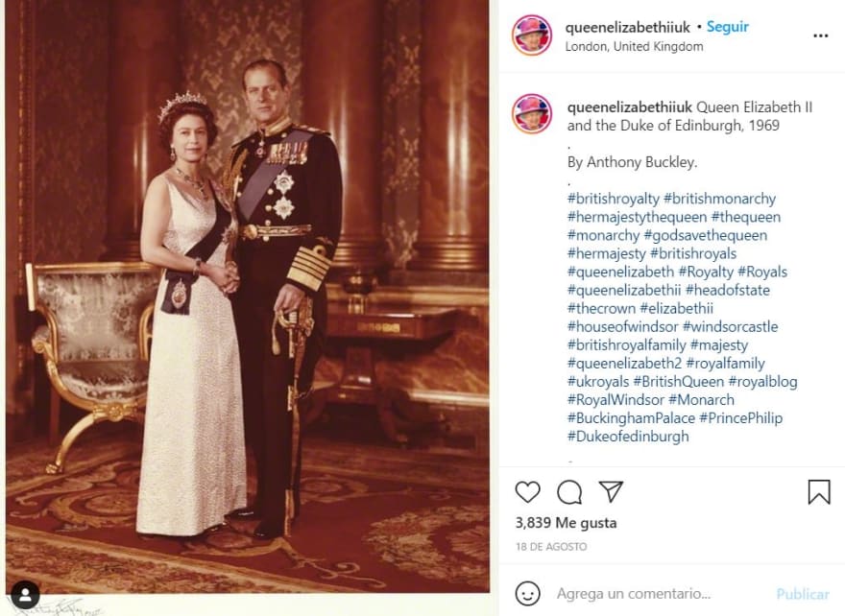Like the post with heart icon

pos(527,491)
